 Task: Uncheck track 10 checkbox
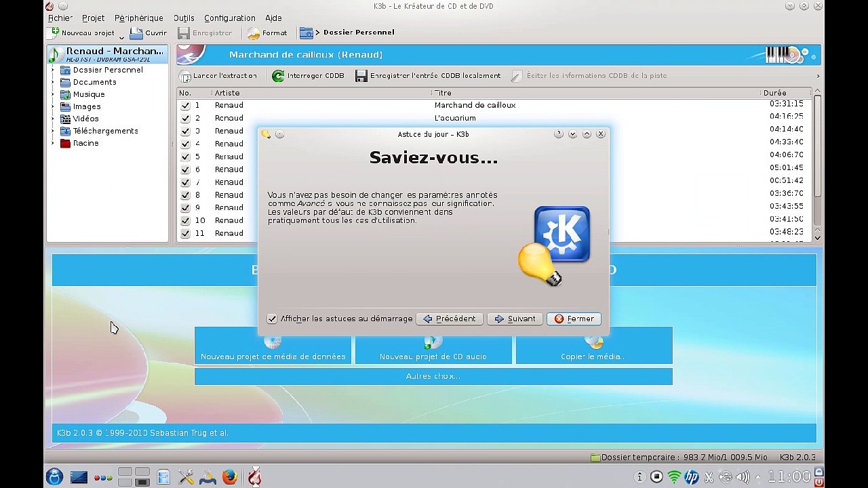tap(185, 220)
